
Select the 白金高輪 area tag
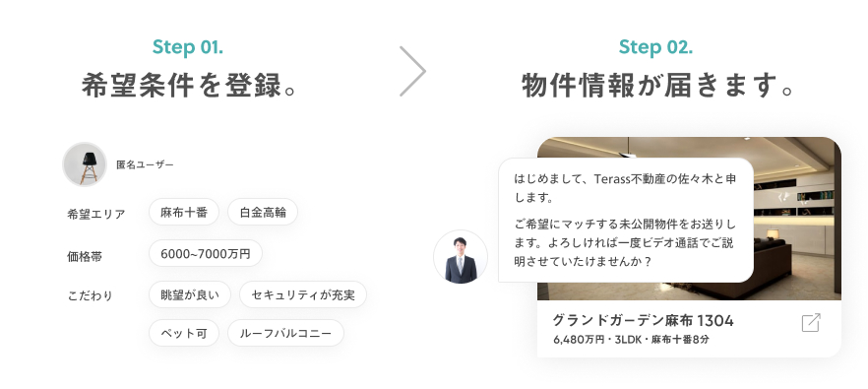[x=263, y=213]
